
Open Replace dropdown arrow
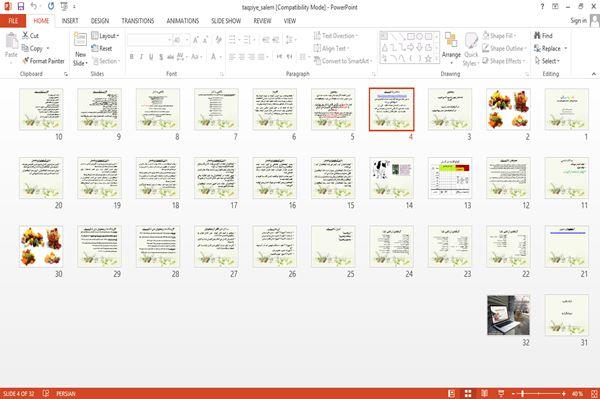(566, 48)
